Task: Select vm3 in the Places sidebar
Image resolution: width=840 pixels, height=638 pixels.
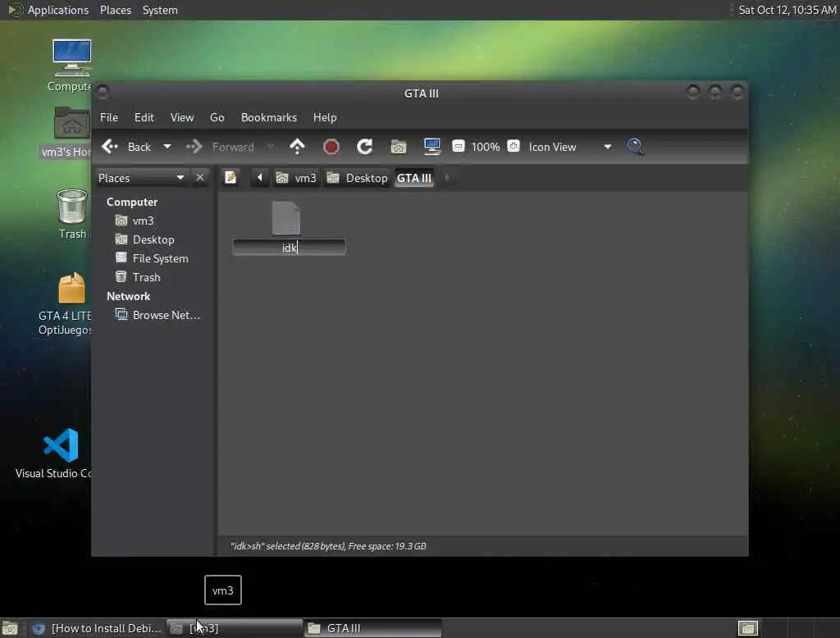Action: (135, 221)
